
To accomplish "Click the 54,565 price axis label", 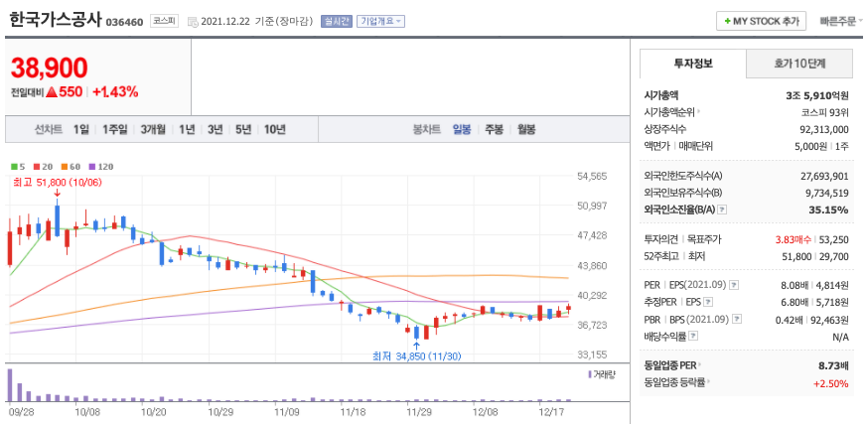I will click(x=592, y=176).
